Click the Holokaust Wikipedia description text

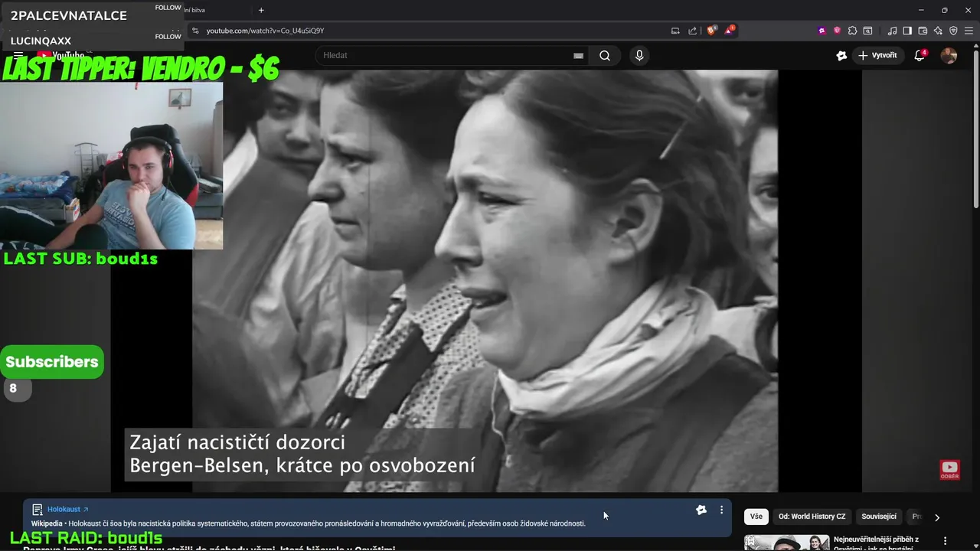tap(308, 523)
